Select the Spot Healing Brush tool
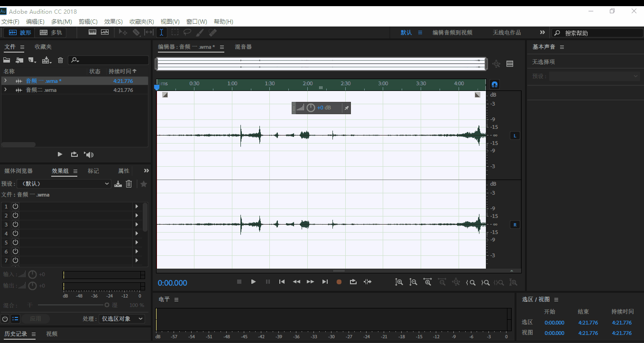 point(213,32)
